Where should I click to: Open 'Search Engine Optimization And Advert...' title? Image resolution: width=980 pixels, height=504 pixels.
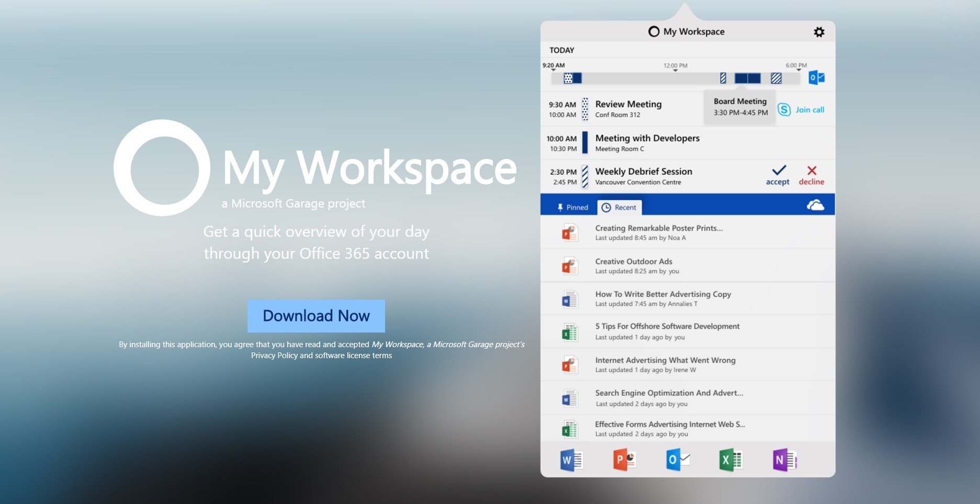tap(669, 393)
